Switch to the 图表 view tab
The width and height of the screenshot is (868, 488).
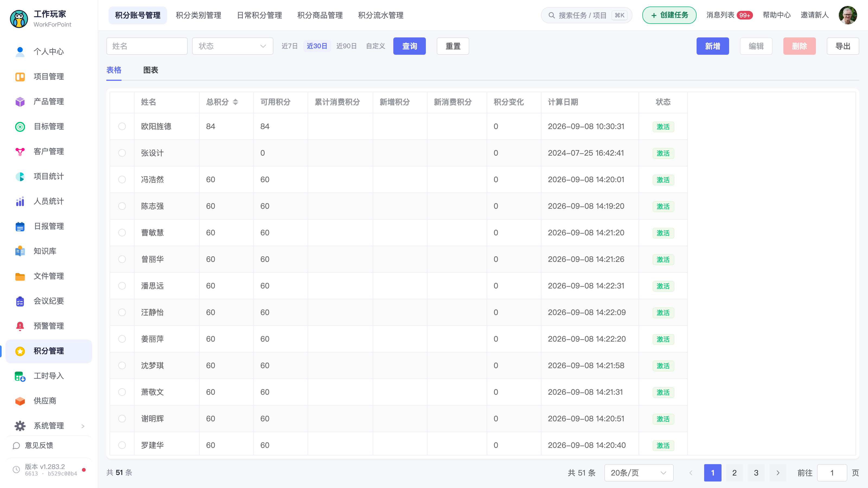pos(151,70)
